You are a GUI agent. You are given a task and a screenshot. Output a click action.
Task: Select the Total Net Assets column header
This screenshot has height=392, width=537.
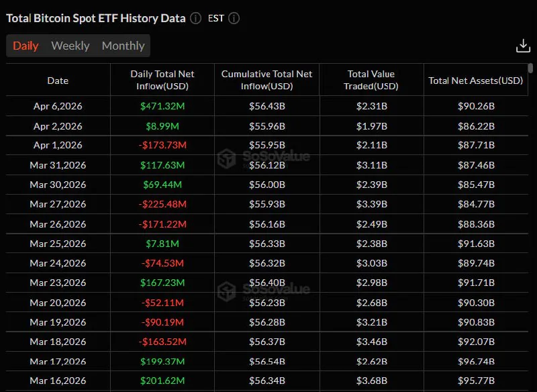[x=475, y=81]
